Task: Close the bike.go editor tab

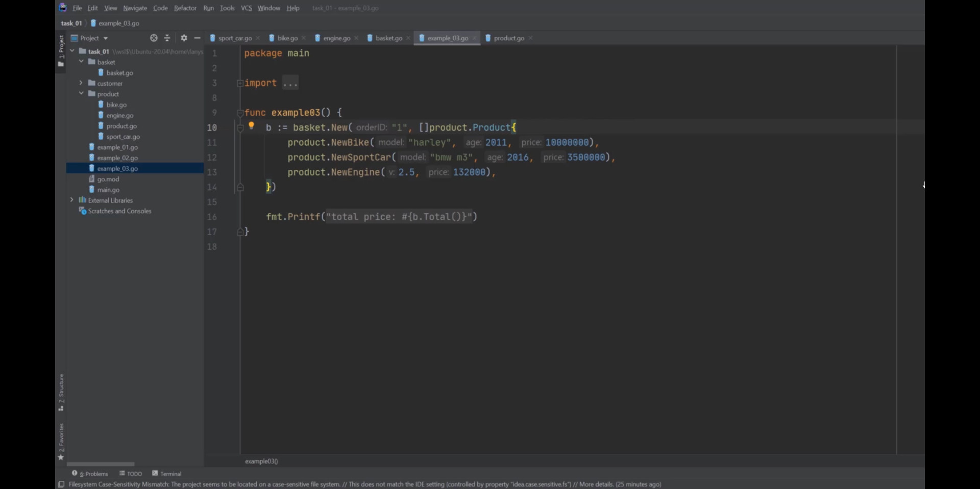Action: (304, 38)
